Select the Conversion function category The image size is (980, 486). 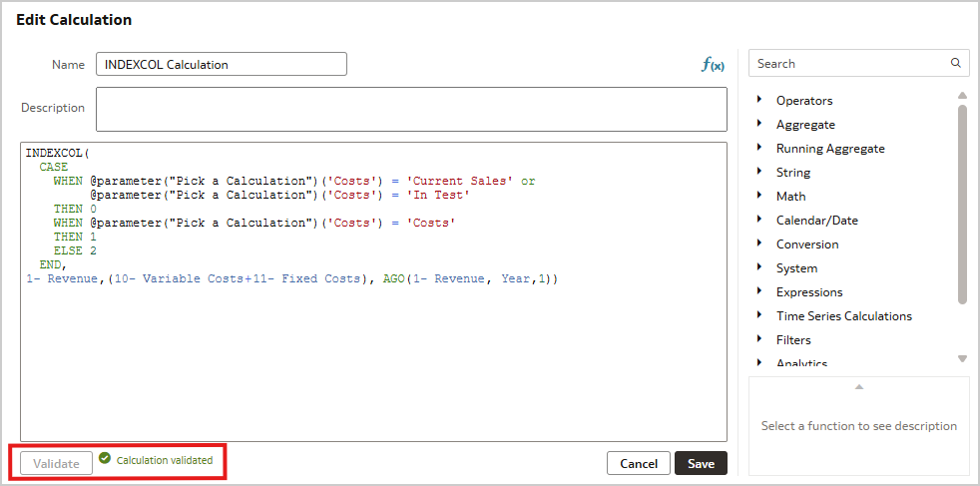pyautogui.click(x=806, y=243)
